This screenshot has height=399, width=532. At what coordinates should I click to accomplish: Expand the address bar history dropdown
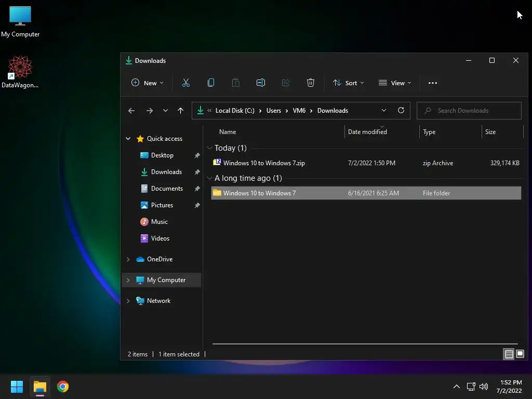point(384,110)
